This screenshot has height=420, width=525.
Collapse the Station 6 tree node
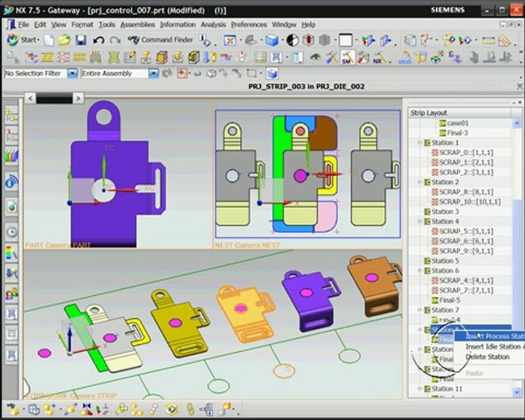419,271
